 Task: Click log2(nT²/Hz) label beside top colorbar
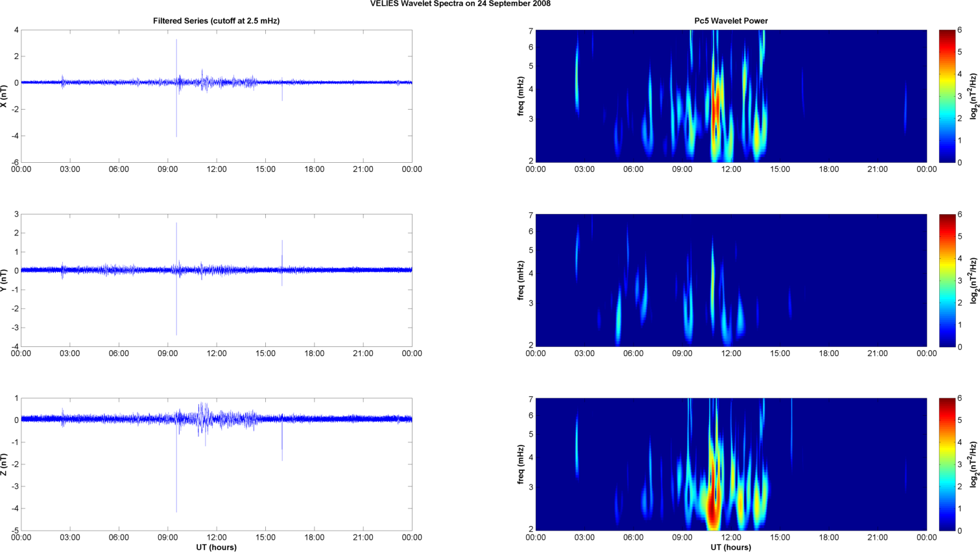click(973, 96)
